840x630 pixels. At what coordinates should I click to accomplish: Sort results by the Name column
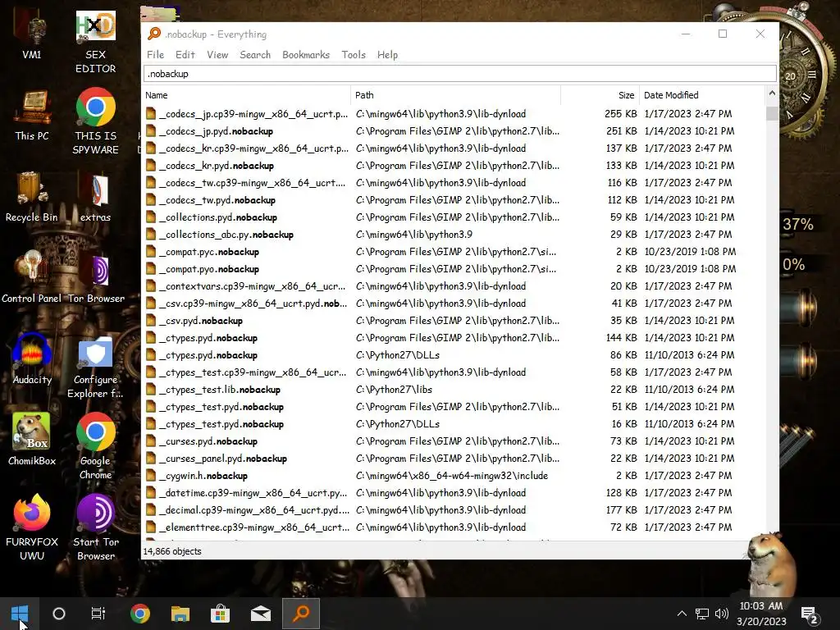pos(246,95)
